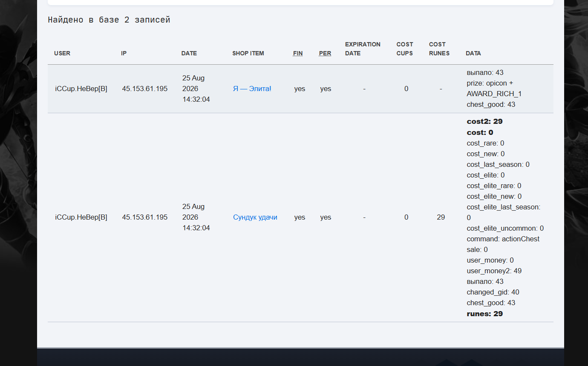Click the AWARD_RICH_1 text
588x366 pixels.
tap(494, 94)
